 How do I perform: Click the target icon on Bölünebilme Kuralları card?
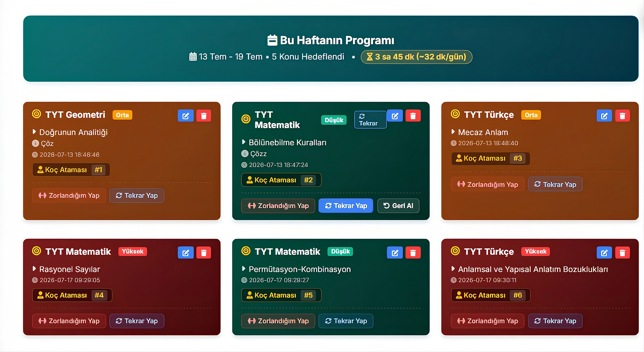point(246,119)
